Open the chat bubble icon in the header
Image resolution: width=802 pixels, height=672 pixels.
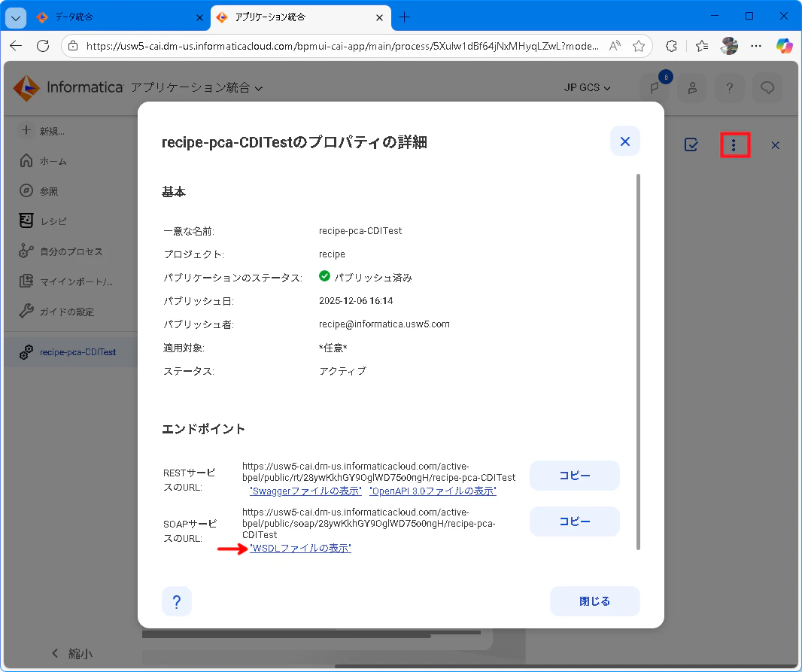767,88
